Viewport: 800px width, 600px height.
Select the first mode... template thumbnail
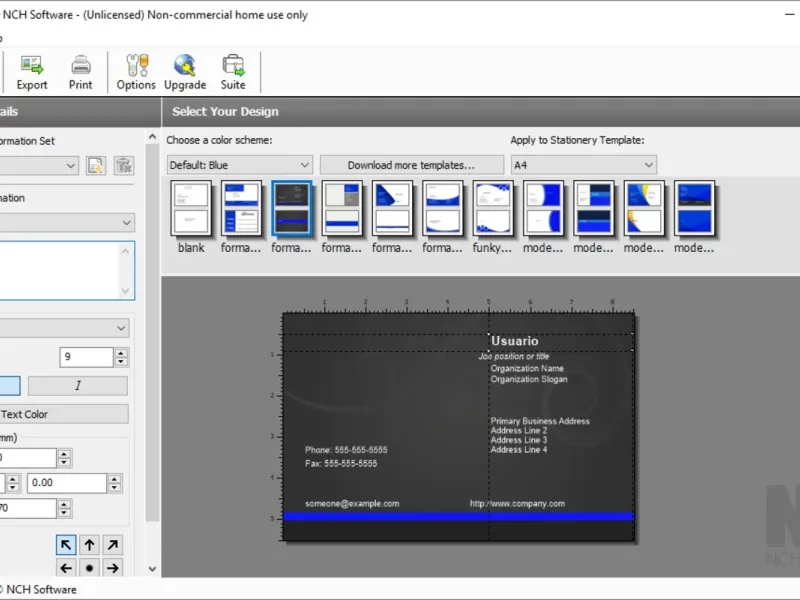tap(543, 208)
